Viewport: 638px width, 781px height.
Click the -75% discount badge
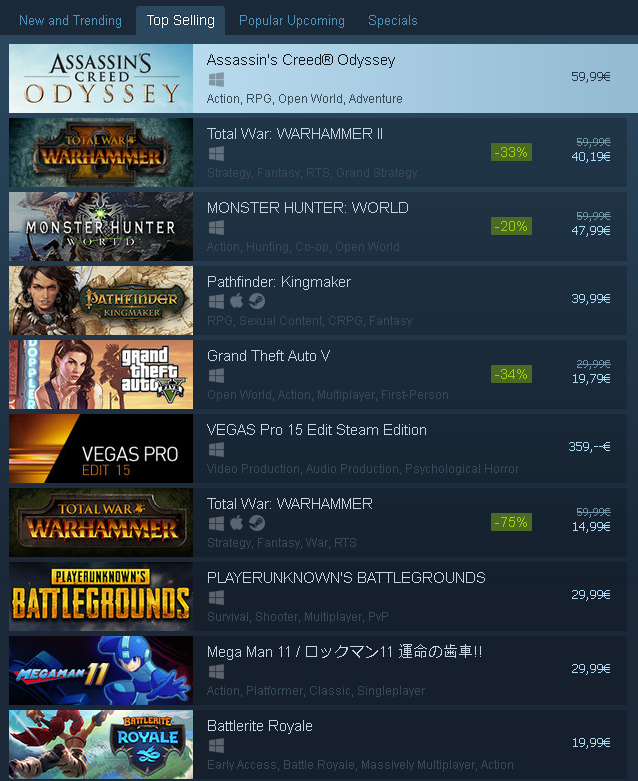point(511,522)
